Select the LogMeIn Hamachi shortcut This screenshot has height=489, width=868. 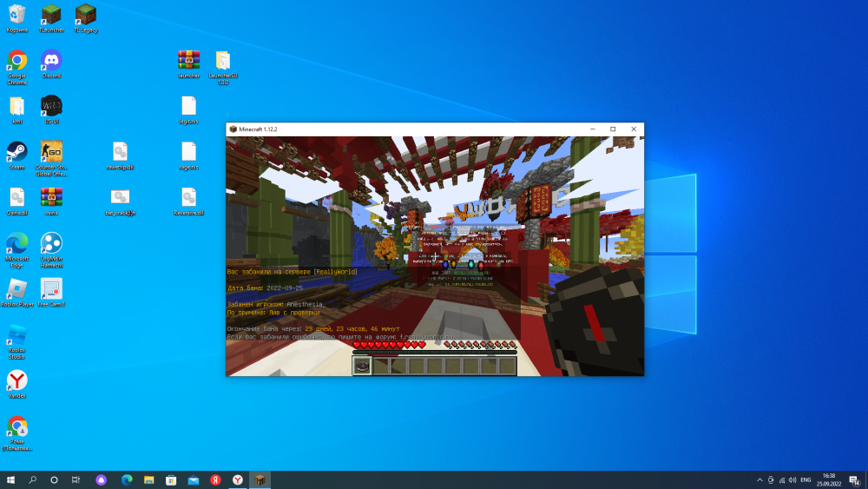tap(51, 250)
